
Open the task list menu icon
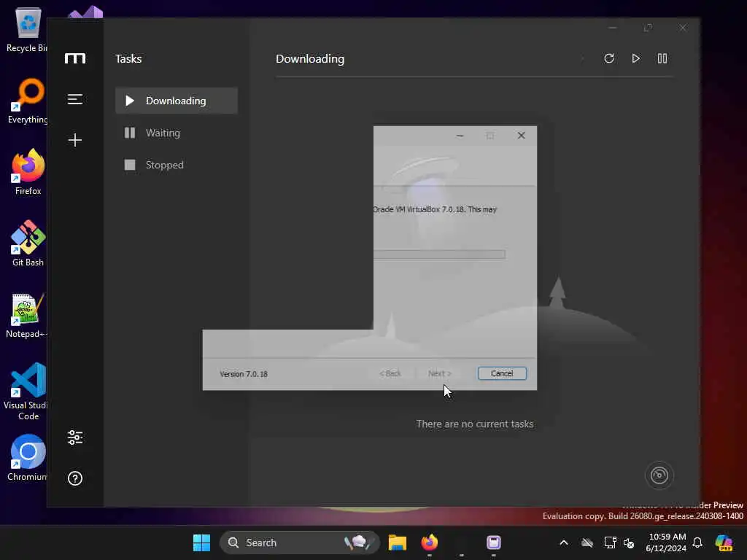point(75,99)
